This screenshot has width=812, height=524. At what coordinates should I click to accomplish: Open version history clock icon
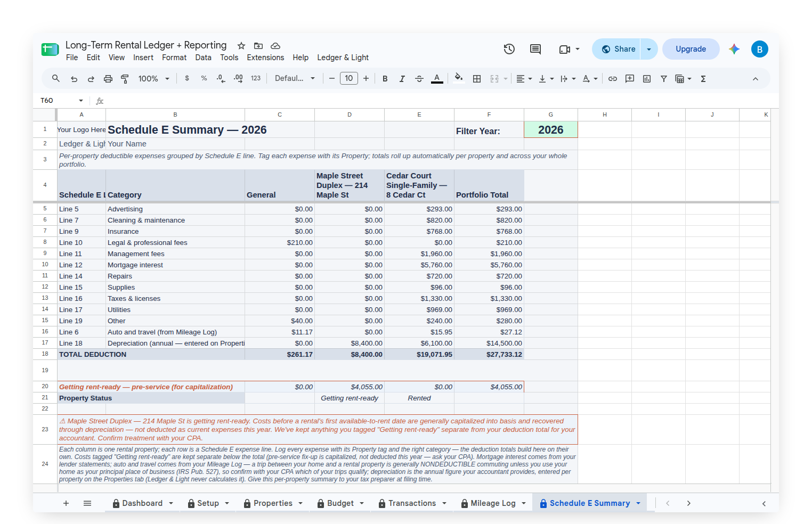(509, 49)
